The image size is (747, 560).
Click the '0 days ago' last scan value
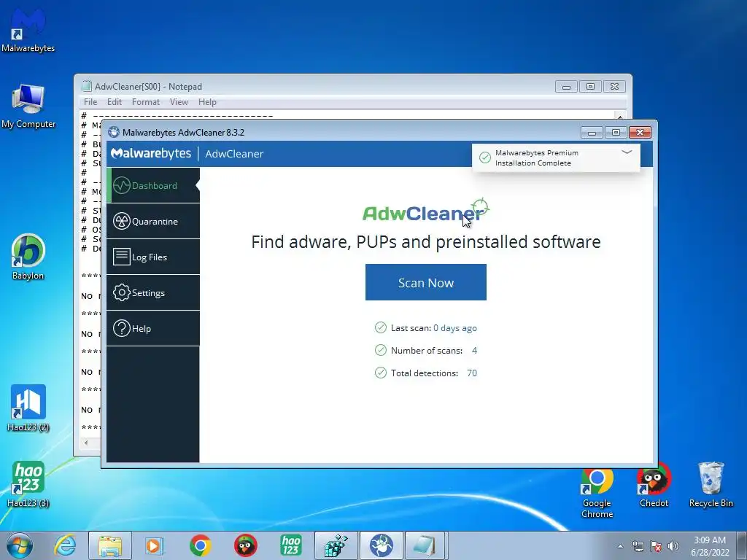[x=455, y=328]
